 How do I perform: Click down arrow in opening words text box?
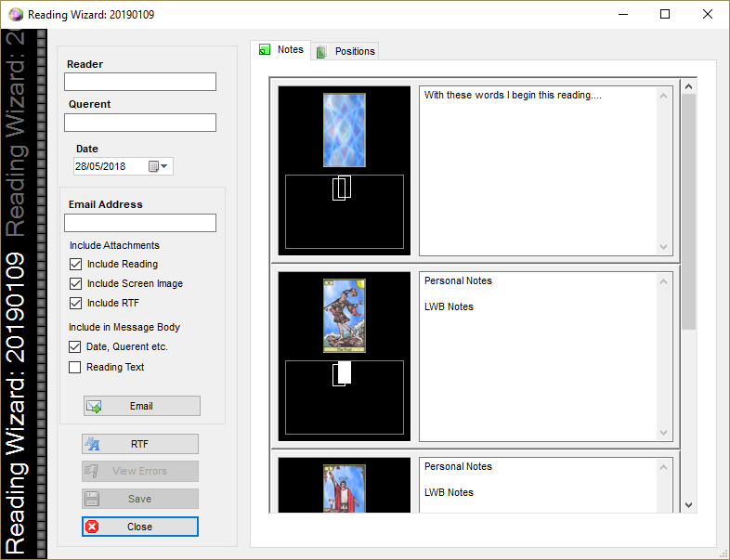coord(664,247)
